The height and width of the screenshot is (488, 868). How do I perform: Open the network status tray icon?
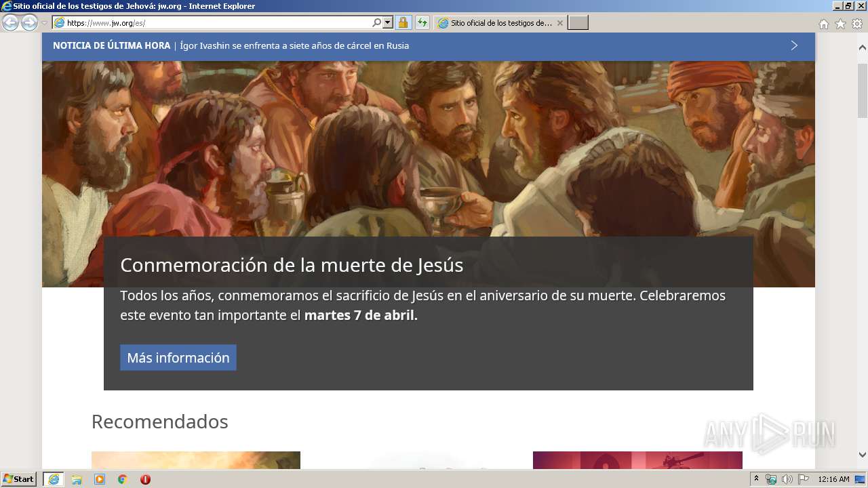pyautogui.click(x=771, y=479)
